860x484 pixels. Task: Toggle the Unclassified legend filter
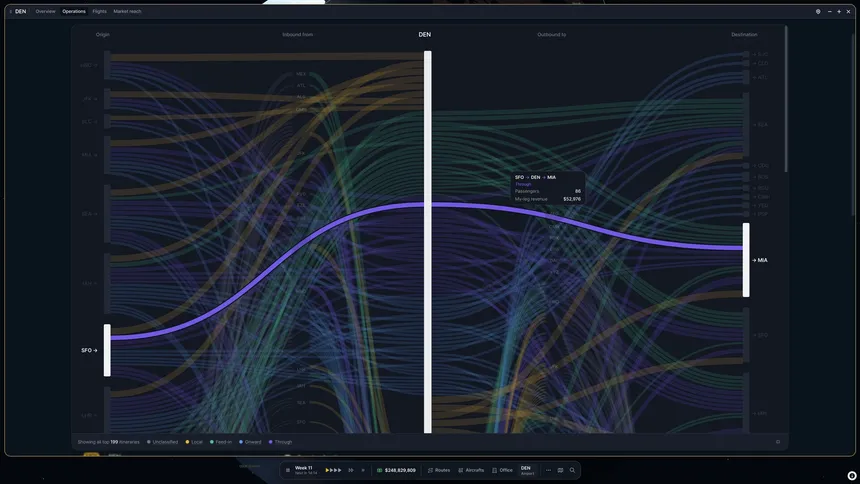click(x=162, y=442)
